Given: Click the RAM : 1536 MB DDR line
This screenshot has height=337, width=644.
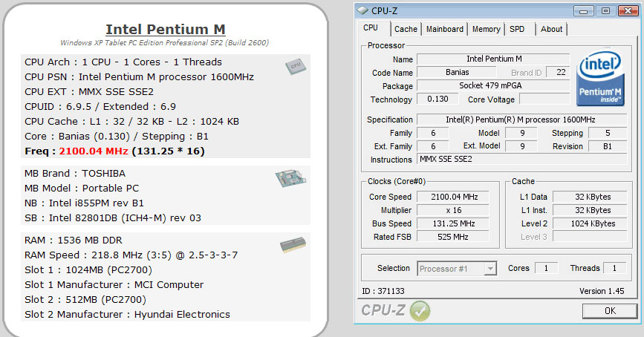Looking at the screenshot, I should pyautogui.click(x=74, y=240).
